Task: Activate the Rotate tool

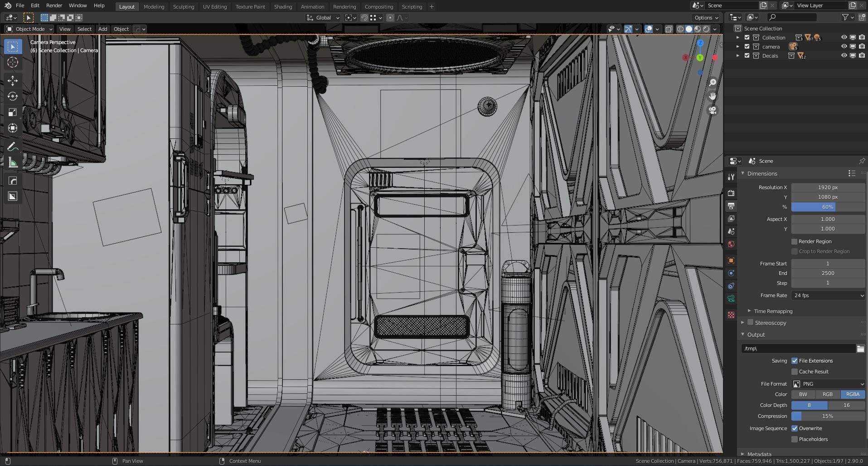Action: tap(13, 96)
